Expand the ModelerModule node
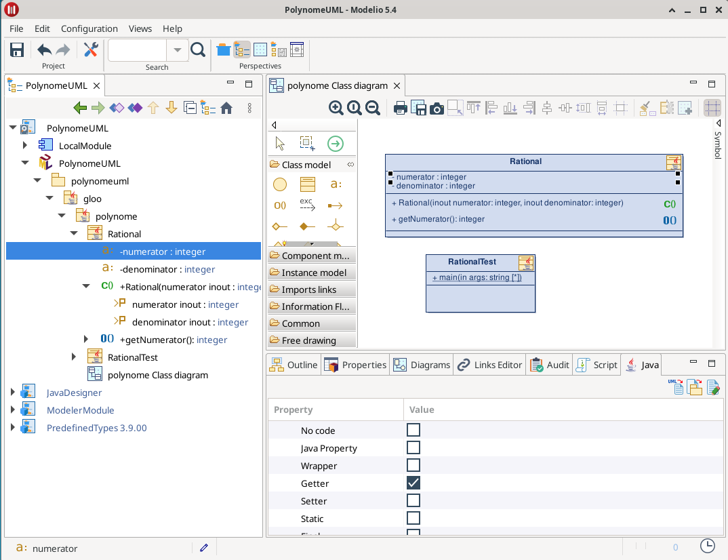The width and height of the screenshot is (728, 560). 12,410
